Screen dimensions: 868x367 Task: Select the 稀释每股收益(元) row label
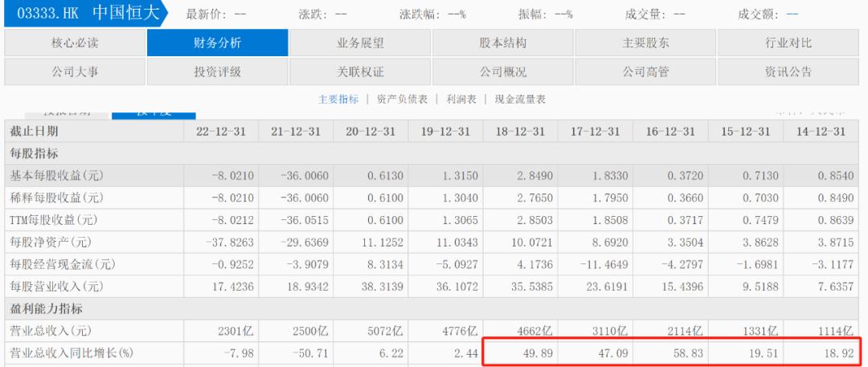[56, 198]
